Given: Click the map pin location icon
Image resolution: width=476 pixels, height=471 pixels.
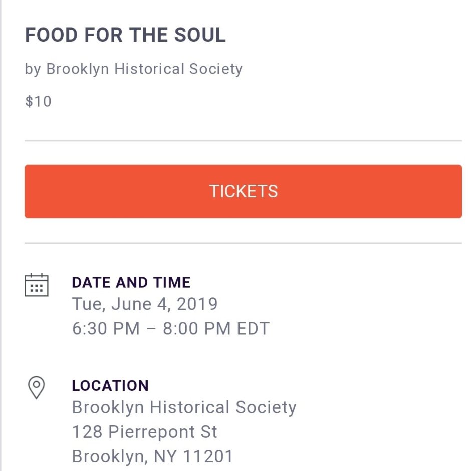Looking at the screenshot, I should pos(36,388).
